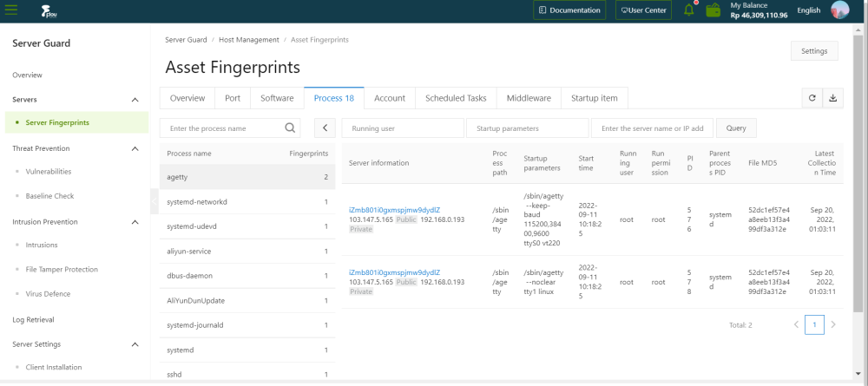The width and height of the screenshot is (868, 386).
Task: Refresh the asset fingerprints list
Action: point(812,98)
